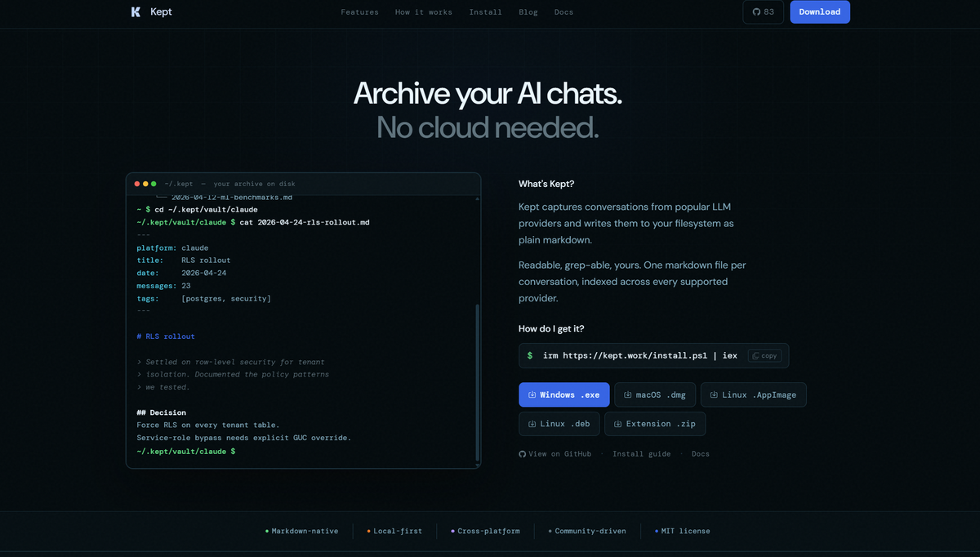Click the Markdown-native badge
This screenshot has width=980, height=557.
[302, 531]
